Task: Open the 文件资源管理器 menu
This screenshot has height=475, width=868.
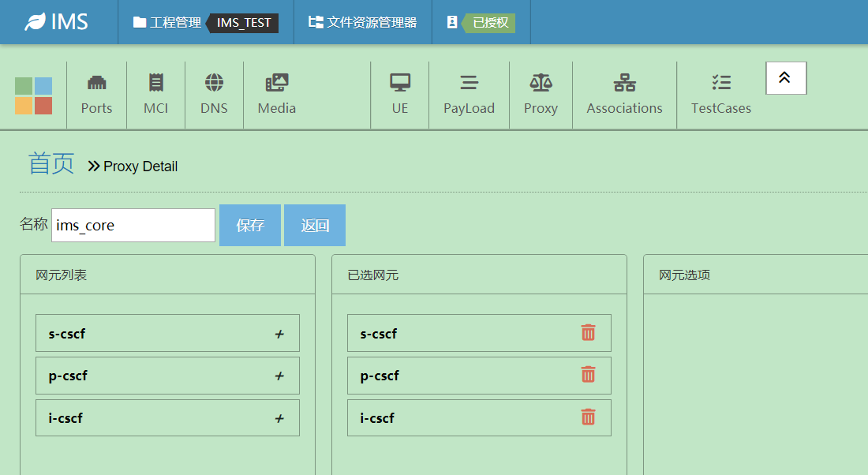Action: (x=363, y=22)
